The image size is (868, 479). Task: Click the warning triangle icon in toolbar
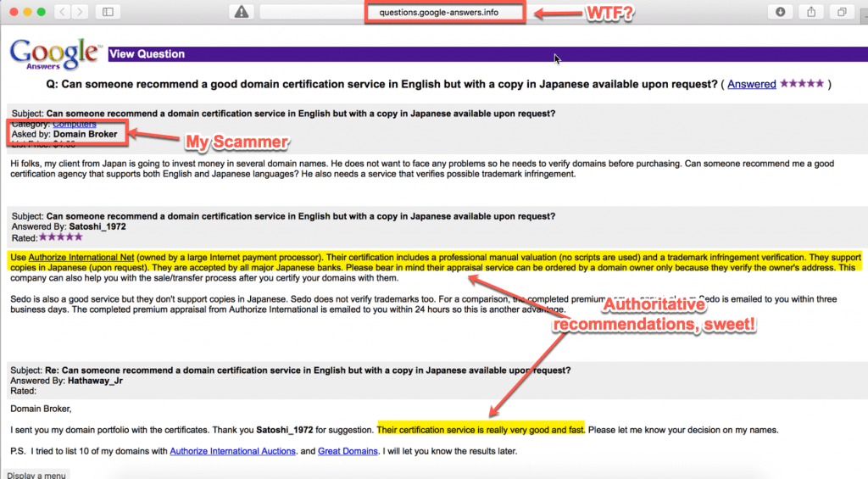click(x=242, y=12)
